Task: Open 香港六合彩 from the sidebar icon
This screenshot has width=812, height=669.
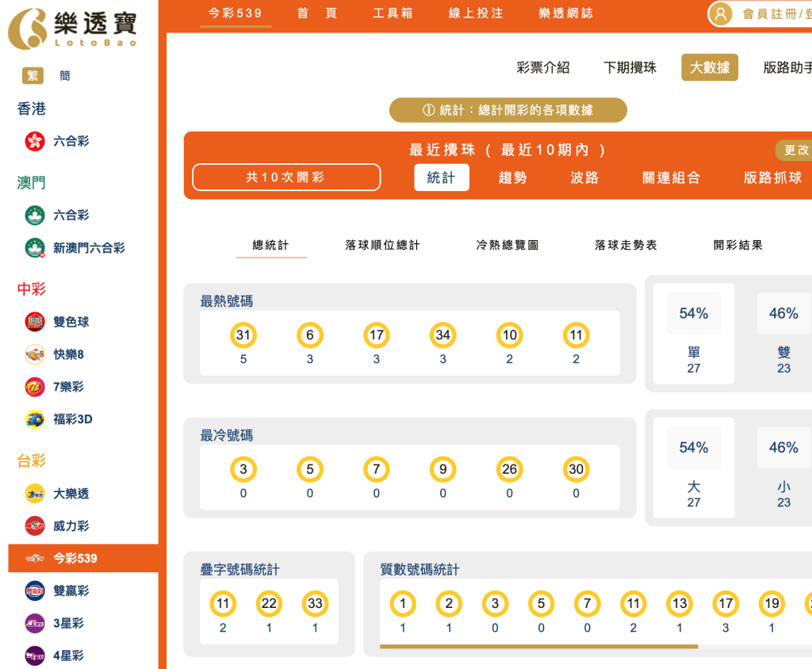Action: [x=33, y=140]
